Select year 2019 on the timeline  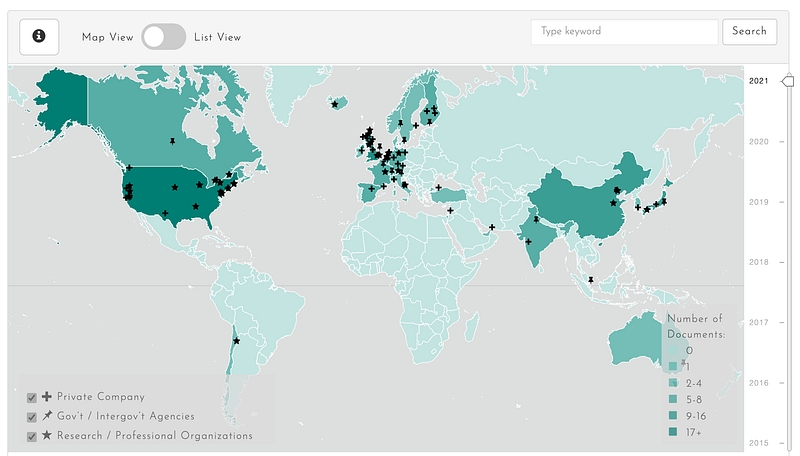click(x=758, y=202)
